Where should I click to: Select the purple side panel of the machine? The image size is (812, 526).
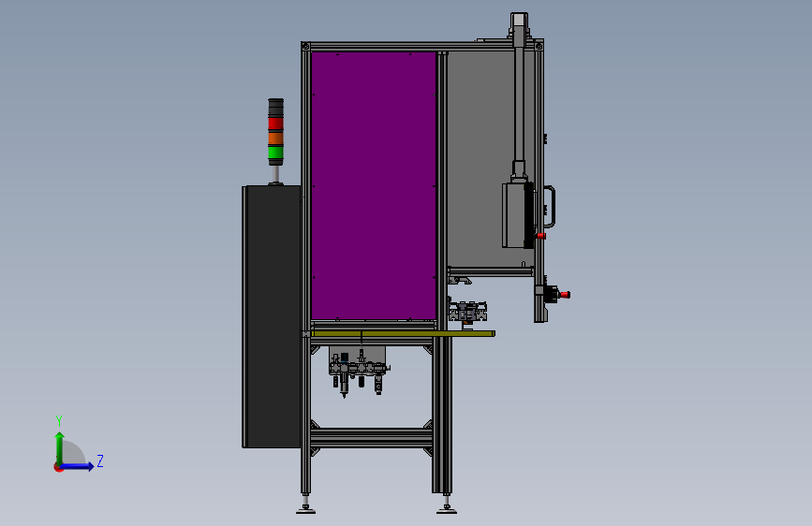click(x=374, y=185)
